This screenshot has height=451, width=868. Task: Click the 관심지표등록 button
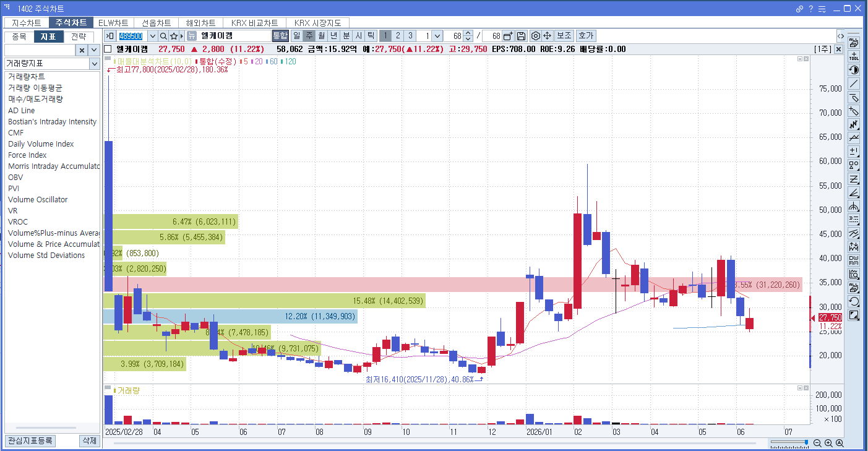point(30,441)
